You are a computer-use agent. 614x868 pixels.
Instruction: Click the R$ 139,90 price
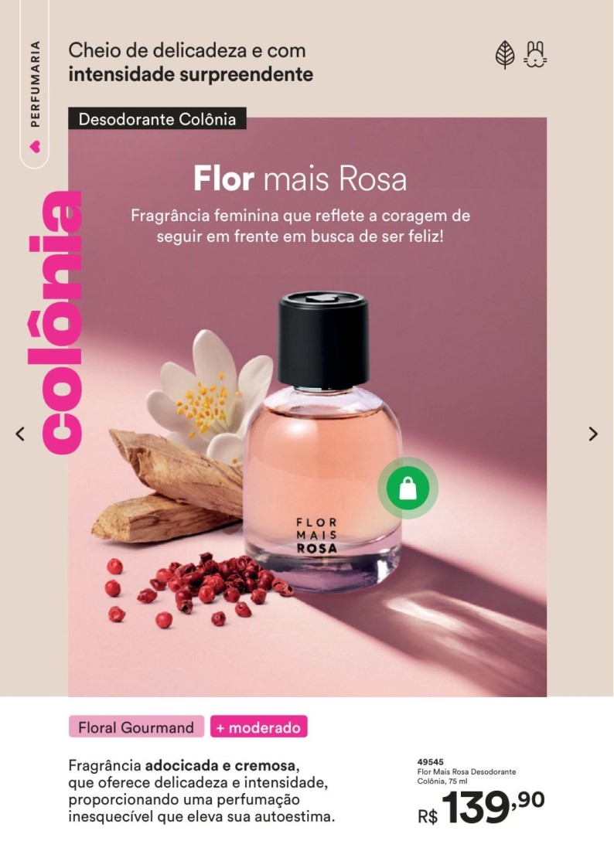click(481, 808)
